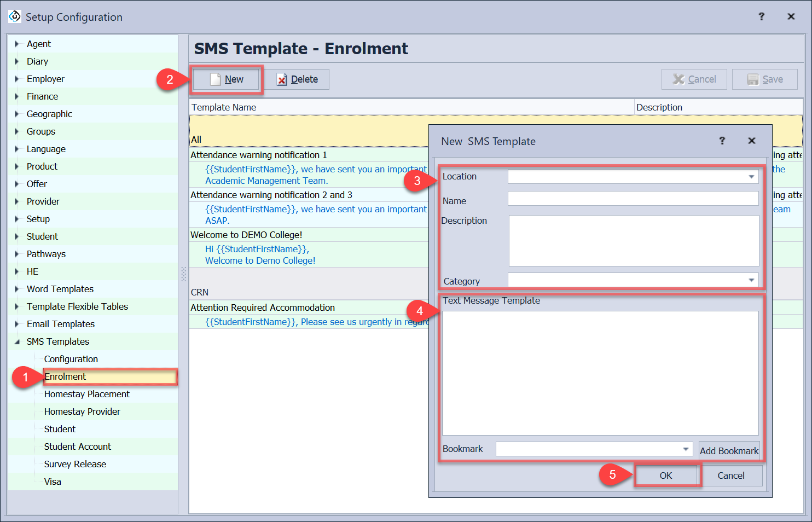
Task: Click OK to confirm new template
Action: pos(666,475)
